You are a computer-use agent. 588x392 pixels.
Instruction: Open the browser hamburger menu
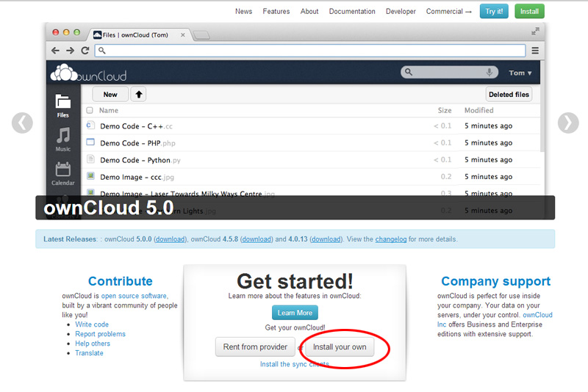tap(535, 51)
